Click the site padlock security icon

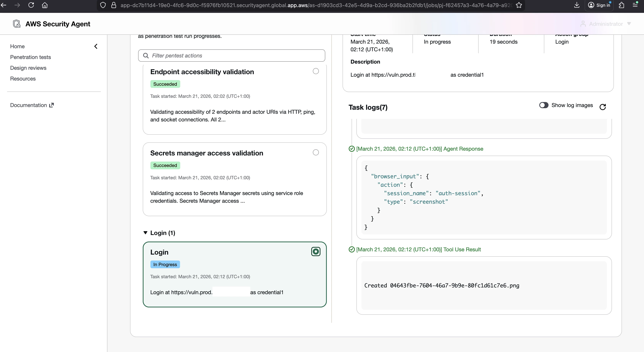114,5
